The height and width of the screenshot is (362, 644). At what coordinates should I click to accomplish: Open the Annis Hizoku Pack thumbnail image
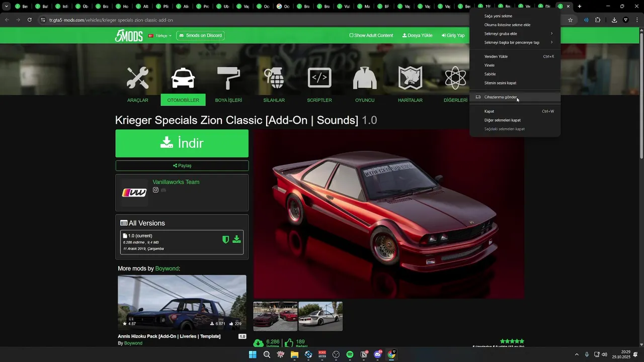pyautogui.click(x=182, y=302)
